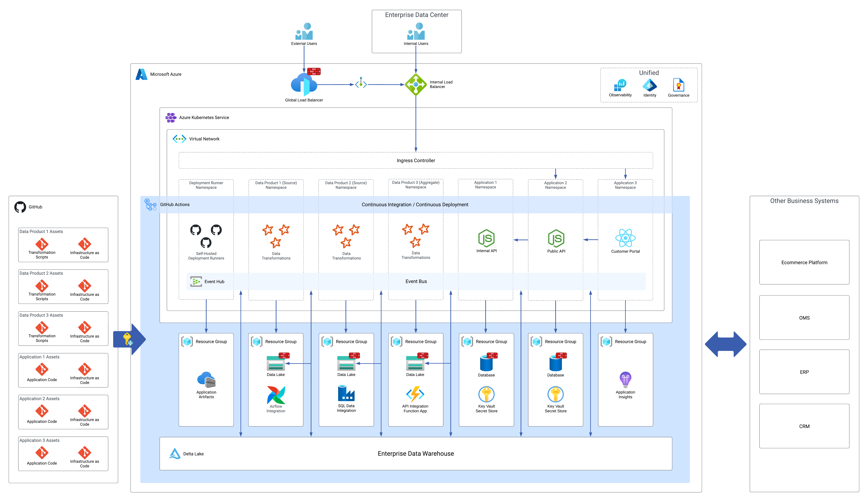This screenshot has height=501, width=868.
Task: Click the Customer Portal React icon
Action: (625, 238)
